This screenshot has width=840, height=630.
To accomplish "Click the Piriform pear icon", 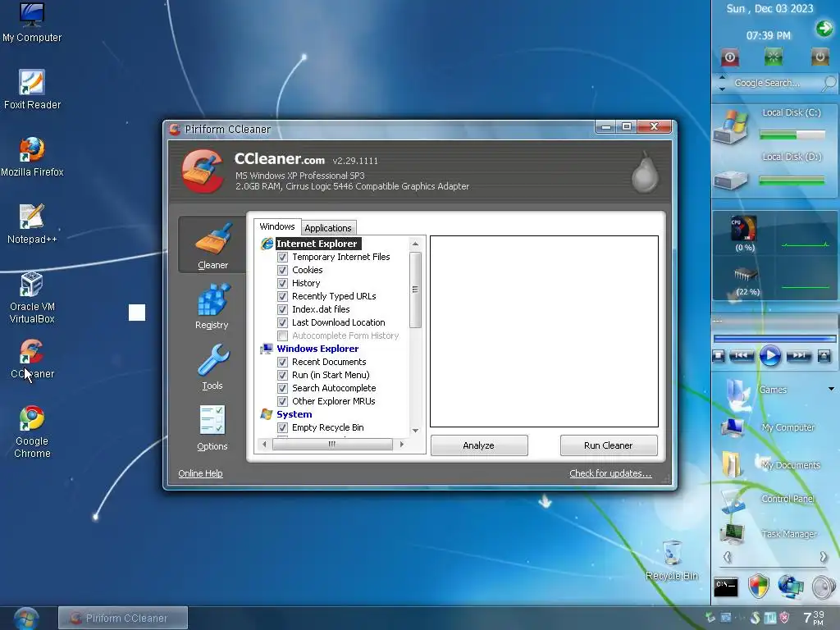I will point(645,172).
